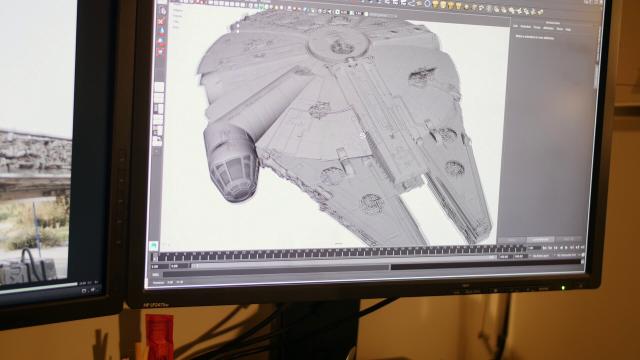Click the teal Maya icon below the viewport
This screenshot has height=360, width=640.
(x=153, y=245)
